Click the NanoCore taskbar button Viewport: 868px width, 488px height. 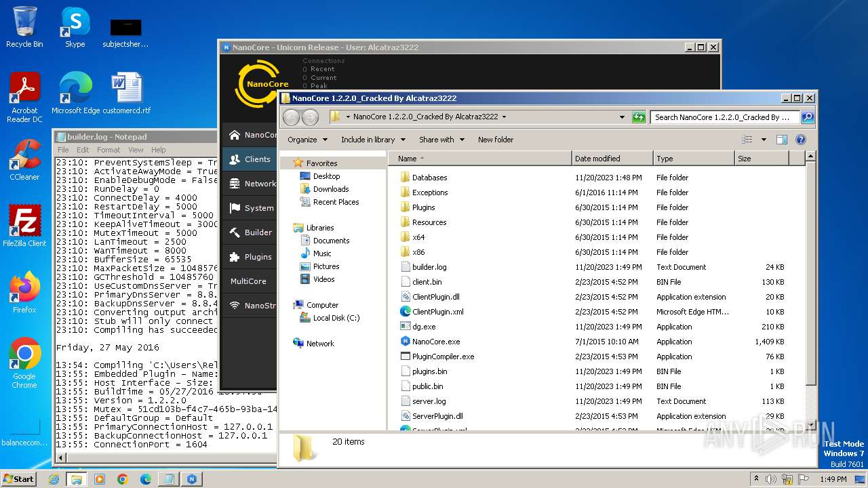click(x=192, y=479)
